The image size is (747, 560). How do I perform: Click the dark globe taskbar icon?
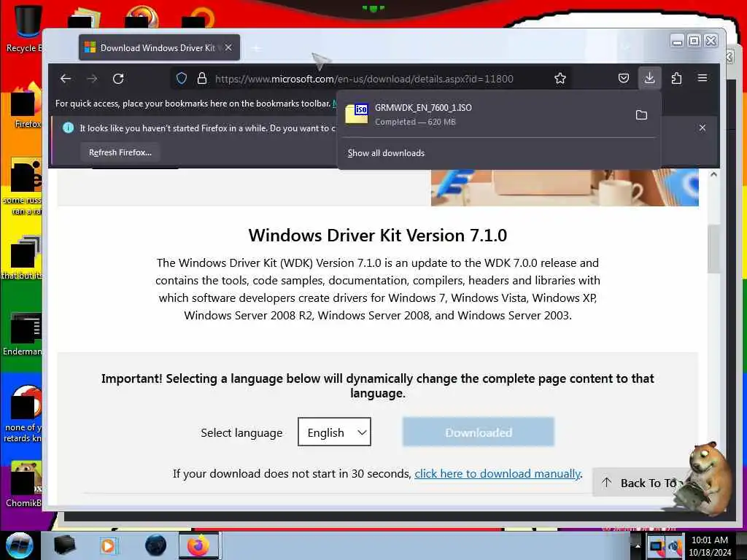156,545
